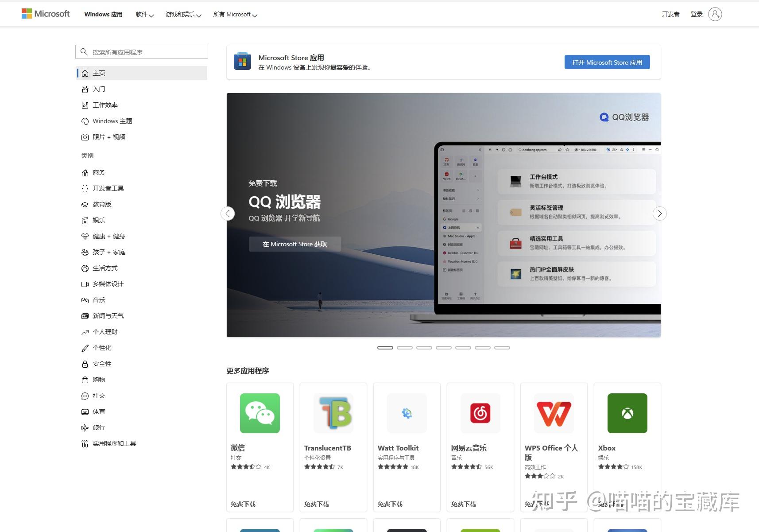The image size is (759, 532).
Task: Select 新闻与天气 category
Action: pyautogui.click(x=142, y=316)
